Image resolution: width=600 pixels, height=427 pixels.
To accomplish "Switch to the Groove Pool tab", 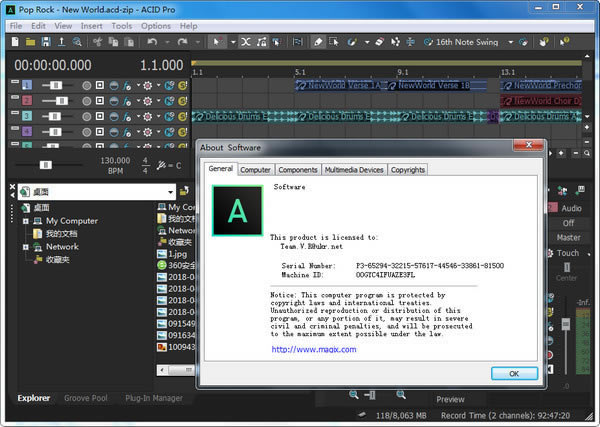I will coord(86,398).
